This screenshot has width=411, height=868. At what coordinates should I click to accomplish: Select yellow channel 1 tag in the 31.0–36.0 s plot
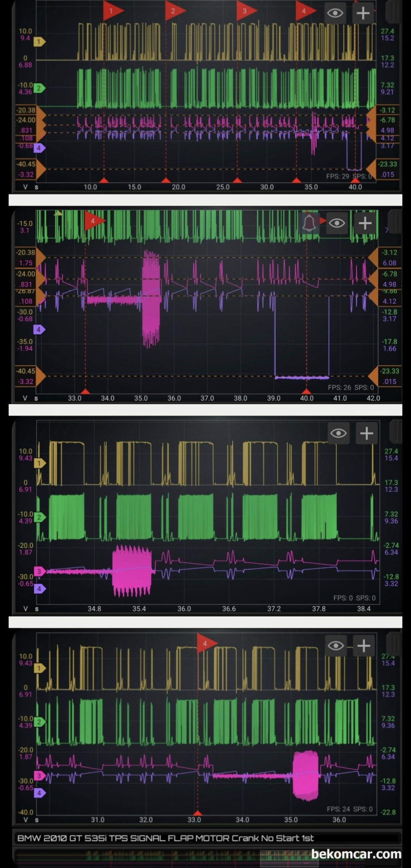click(x=40, y=668)
